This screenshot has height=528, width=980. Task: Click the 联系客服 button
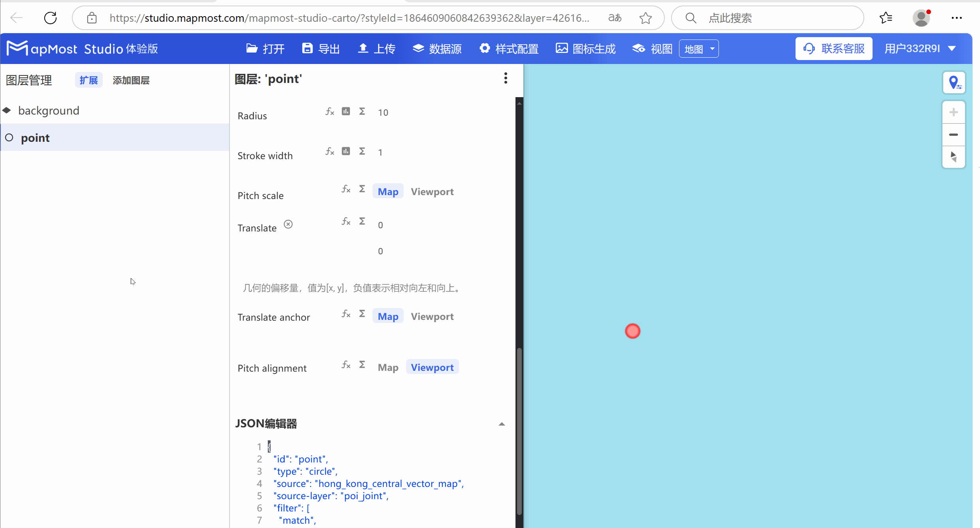coord(834,49)
